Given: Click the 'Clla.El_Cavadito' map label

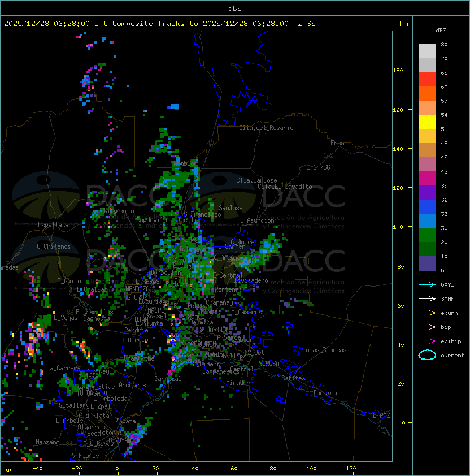Looking at the screenshot, I should pyautogui.click(x=285, y=187).
